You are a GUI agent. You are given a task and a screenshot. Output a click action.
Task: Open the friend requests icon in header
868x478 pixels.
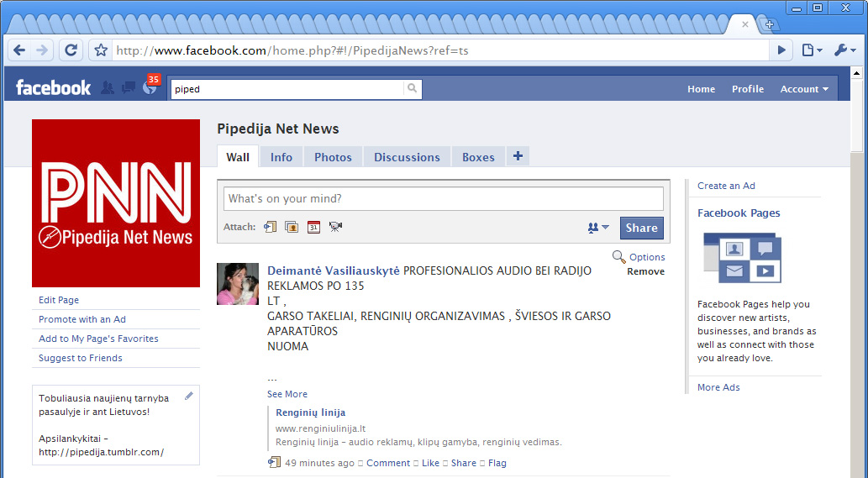tap(108, 88)
